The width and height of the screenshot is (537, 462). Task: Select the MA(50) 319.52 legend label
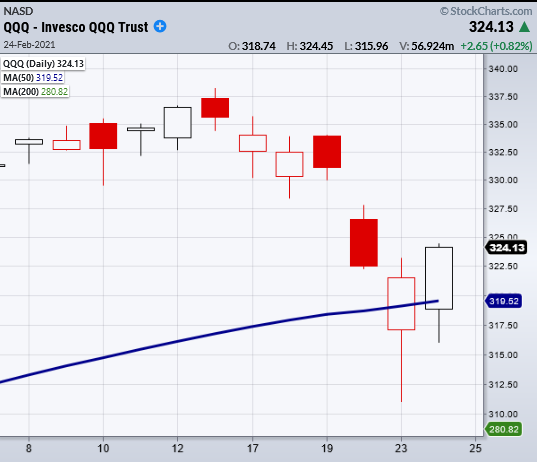point(33,78)
